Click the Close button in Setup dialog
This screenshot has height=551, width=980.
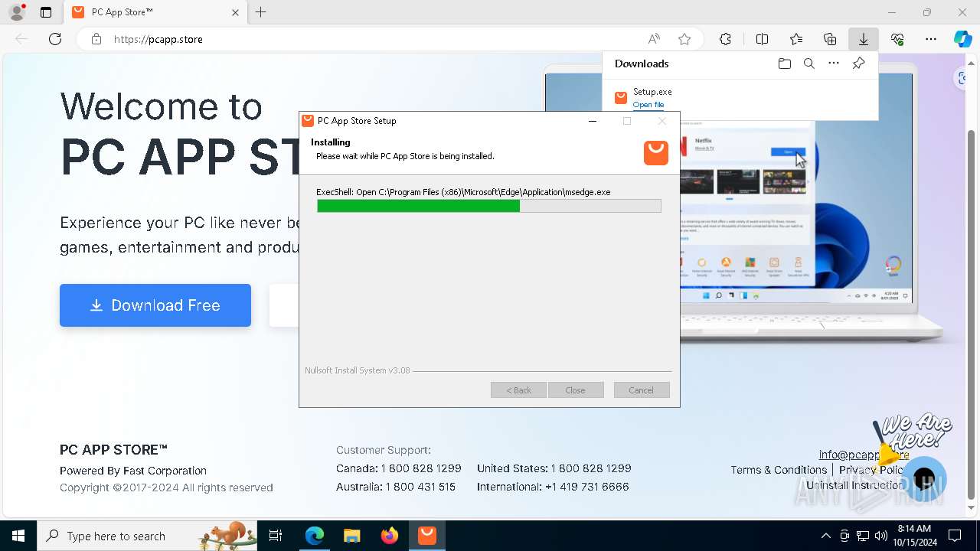[x=576, y=390]
